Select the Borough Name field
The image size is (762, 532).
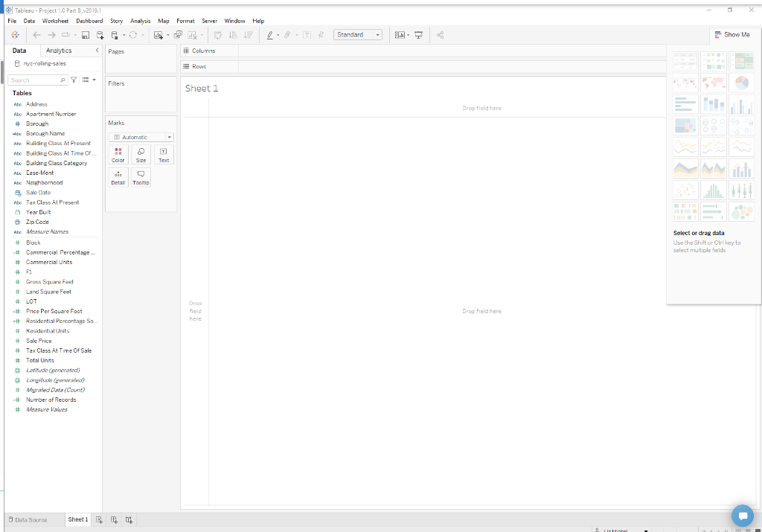[x=45, y=134]
